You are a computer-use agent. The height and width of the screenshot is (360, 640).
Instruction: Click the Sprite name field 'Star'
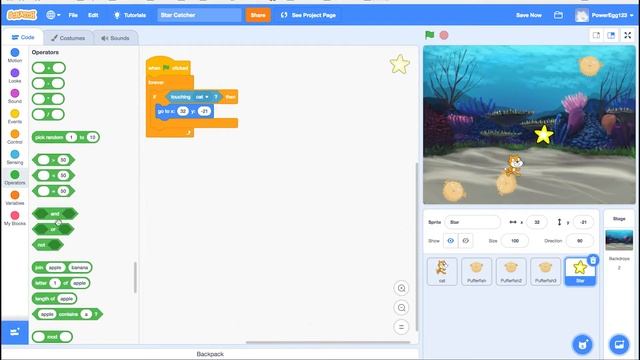(x=473, y=222)
